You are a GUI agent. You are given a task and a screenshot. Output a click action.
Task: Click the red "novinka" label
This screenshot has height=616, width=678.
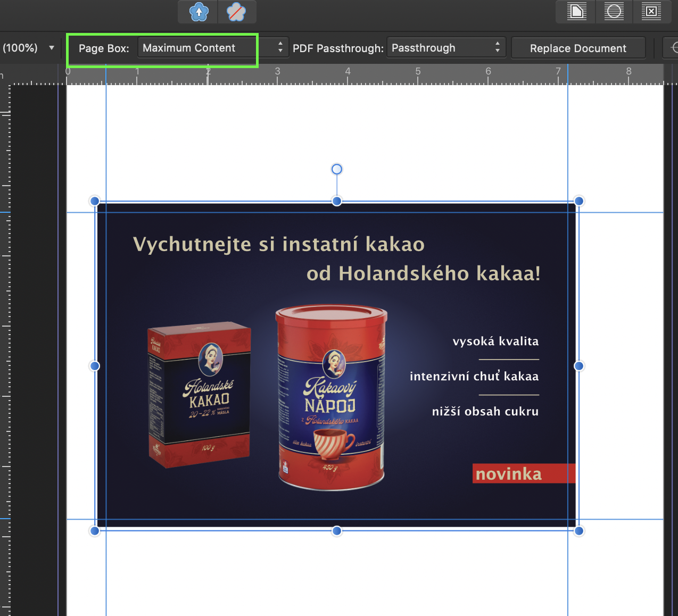[524, 473]
